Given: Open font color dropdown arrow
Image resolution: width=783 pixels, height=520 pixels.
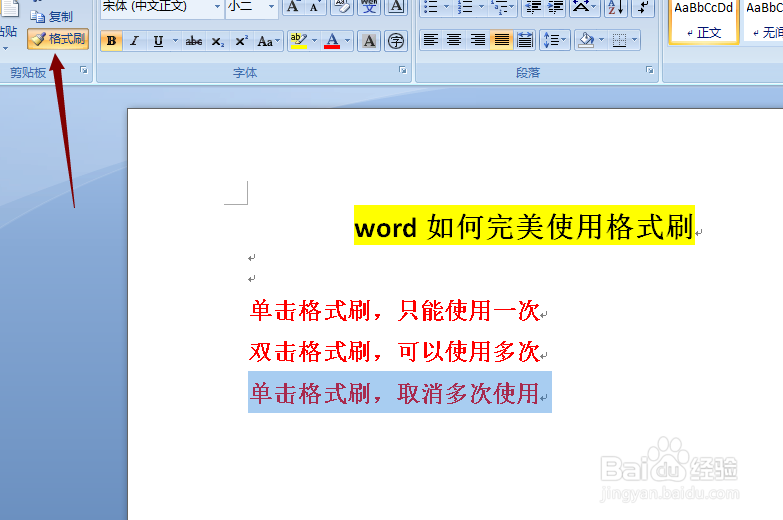Looking at the screenshot, I should click(348, 41).
